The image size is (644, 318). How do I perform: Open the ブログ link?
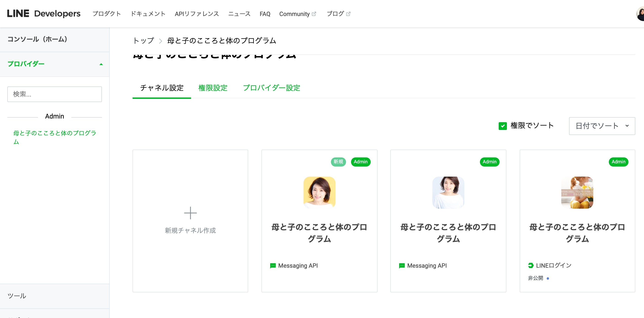click(x=335, y=14)
